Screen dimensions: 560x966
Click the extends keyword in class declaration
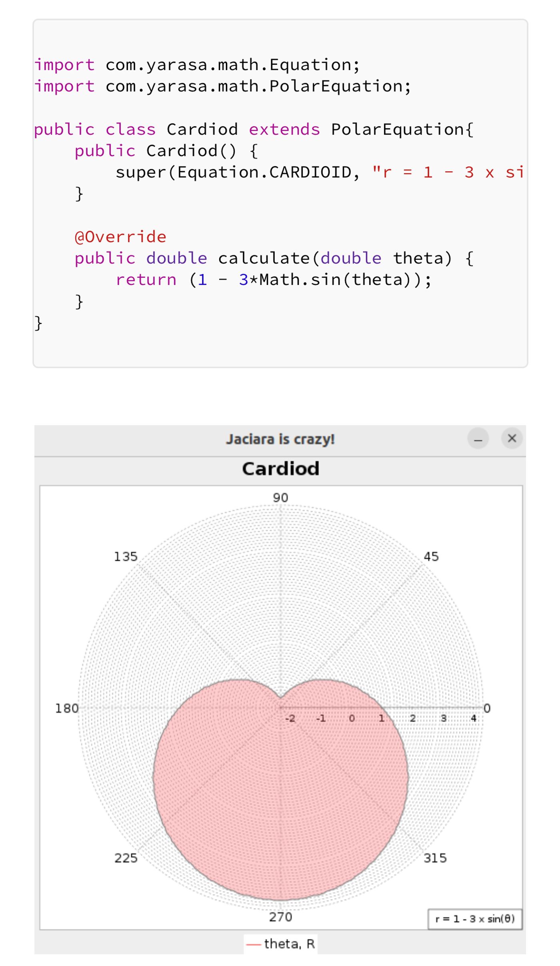[284, 129]
